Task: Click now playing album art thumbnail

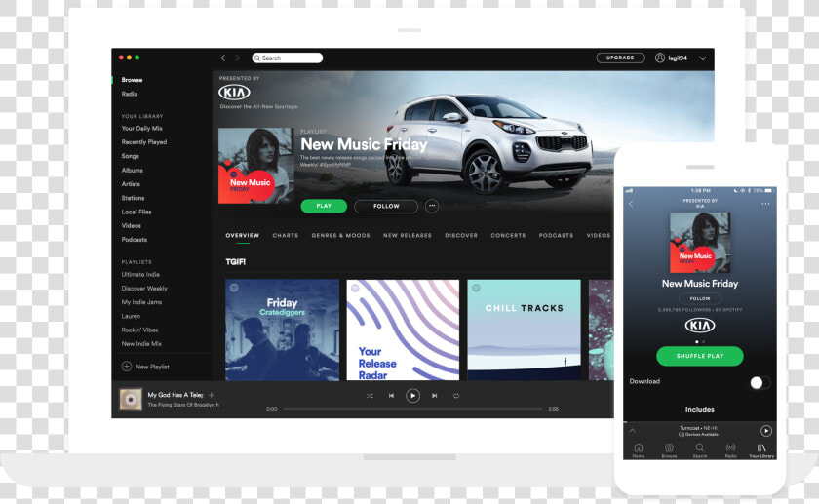Action: 131,400
